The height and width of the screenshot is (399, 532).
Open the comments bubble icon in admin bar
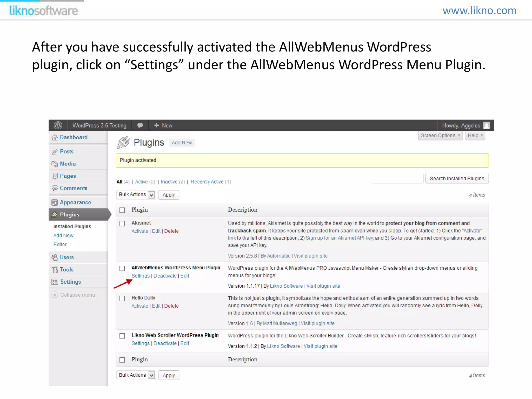pyautogui.click(x=140, y=125)
